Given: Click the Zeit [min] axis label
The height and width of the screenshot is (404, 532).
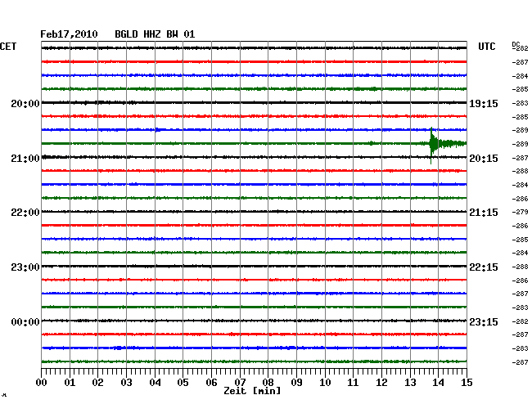Looking at the screenshot, I should click(251, 392).
